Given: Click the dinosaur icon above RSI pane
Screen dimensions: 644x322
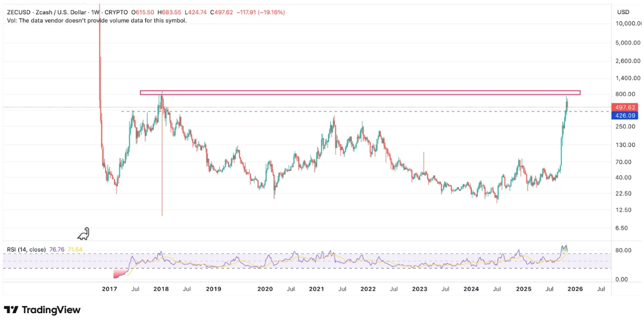Looking at the screenshot, I should click(84, 234).
